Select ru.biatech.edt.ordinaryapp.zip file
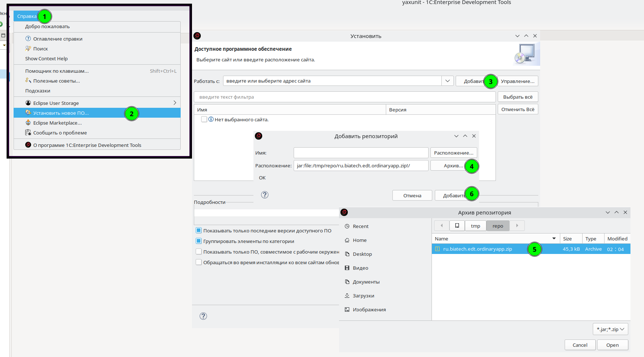644x357 pixels. pyautogui.click(x=531, y=249)
